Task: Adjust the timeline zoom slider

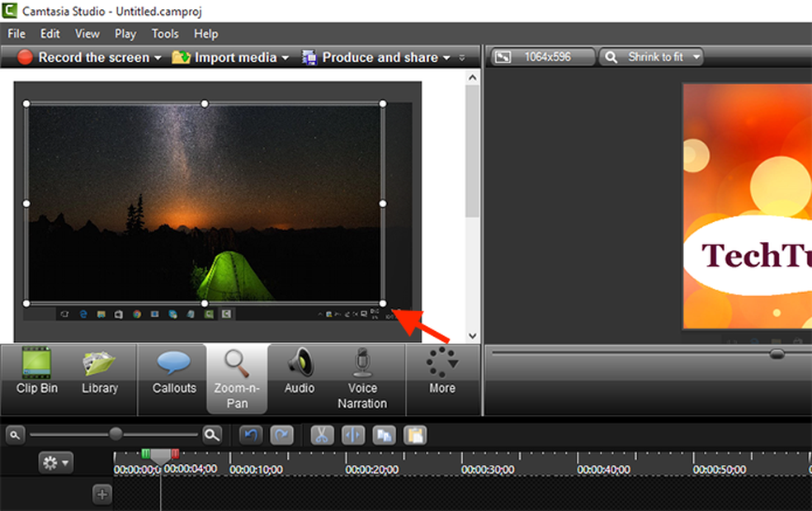Action: [116, 433]
